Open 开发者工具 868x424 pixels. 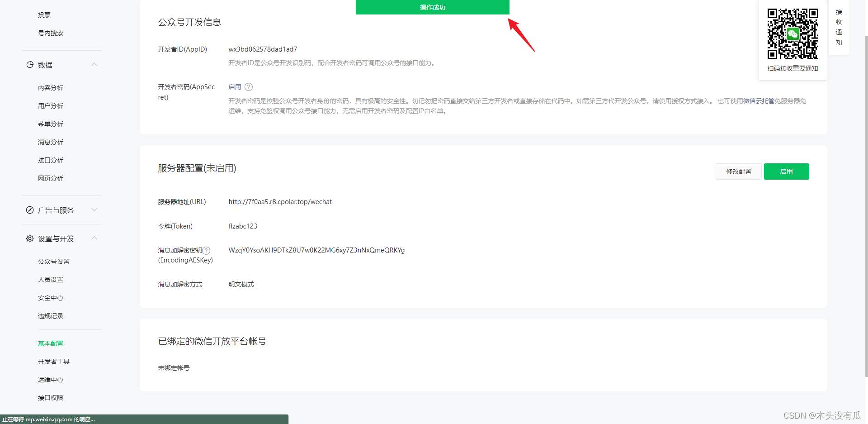(54, 362)
